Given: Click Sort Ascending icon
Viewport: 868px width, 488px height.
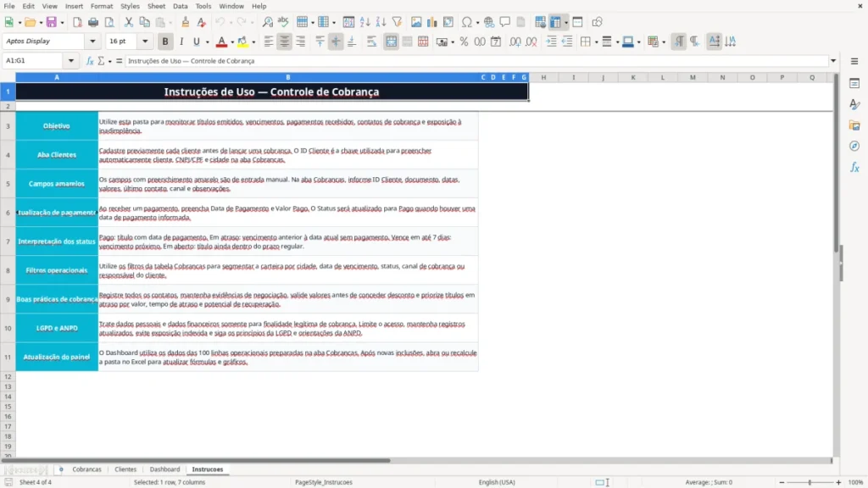Looking at the screenshot, I should [x=364, y=22].
